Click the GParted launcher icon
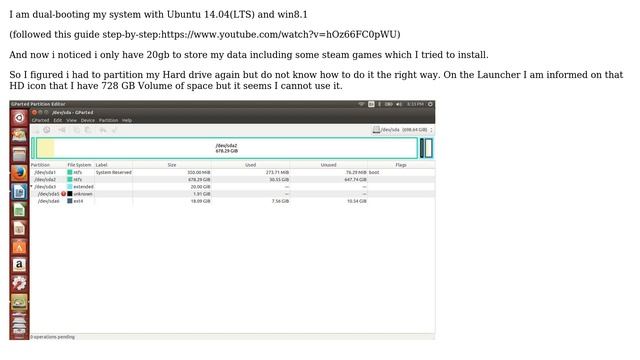Screen dimensions: 640x360 pos(19,302)
